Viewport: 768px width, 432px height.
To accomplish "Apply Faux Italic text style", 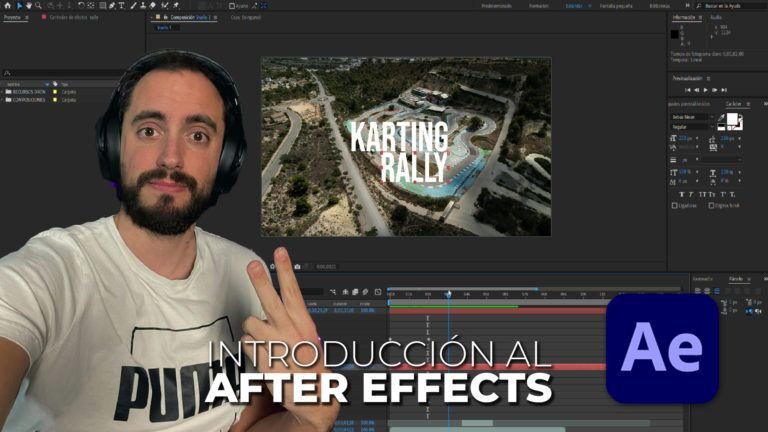I will [691, 194].
